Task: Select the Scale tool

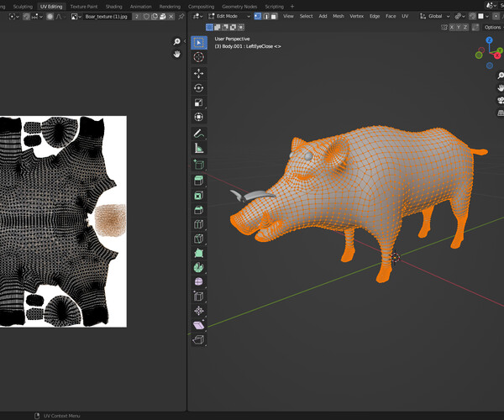Action: [198, 102]
